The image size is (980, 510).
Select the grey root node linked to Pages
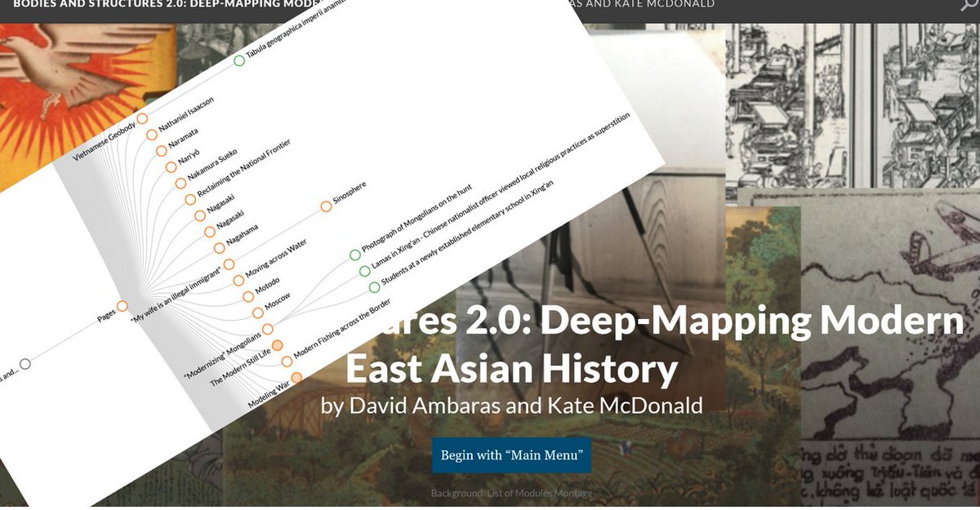click(x=25, y=364)
